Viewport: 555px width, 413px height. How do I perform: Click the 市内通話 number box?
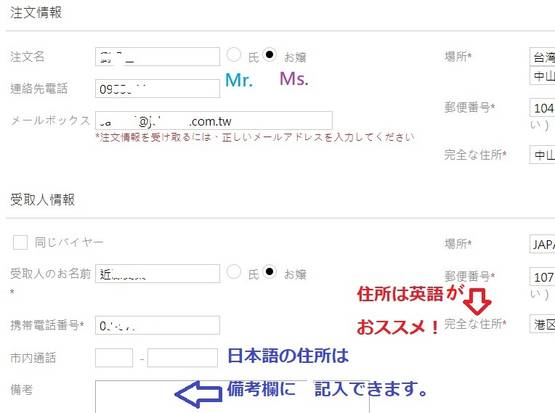tap(183, 358)
